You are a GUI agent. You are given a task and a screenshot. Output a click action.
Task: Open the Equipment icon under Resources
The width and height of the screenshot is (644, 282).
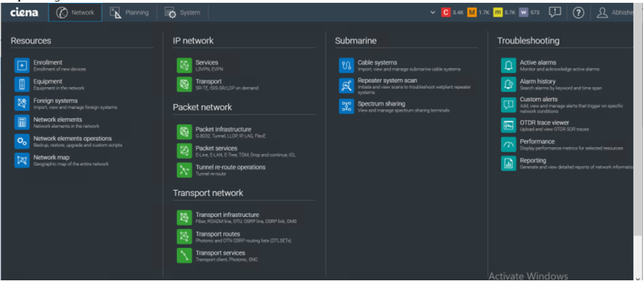pos(22,84)
